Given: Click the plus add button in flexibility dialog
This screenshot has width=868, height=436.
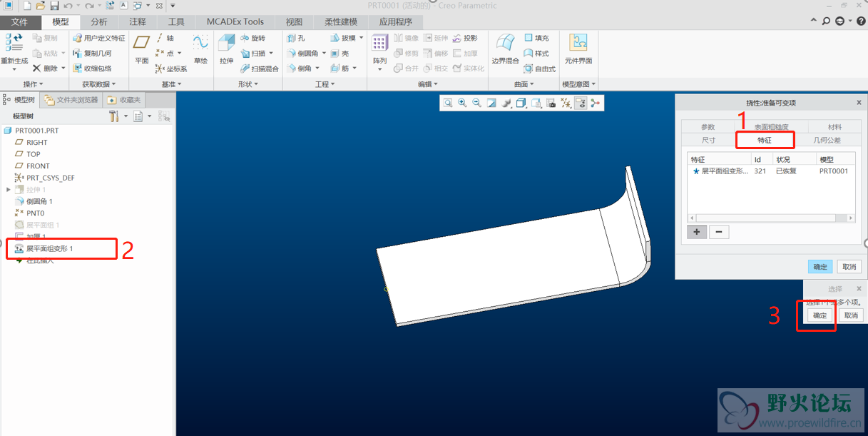Looking at the screenshot, I should pos(696,232).
